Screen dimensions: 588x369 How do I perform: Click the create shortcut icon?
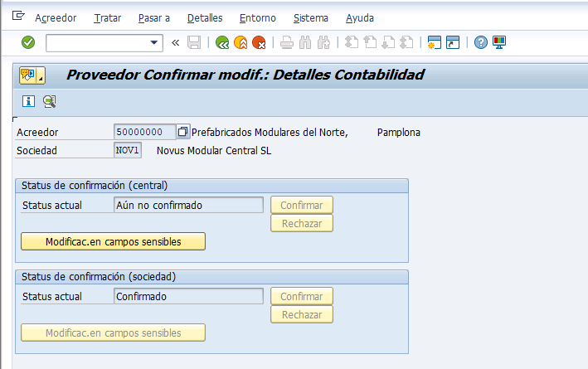point(453,42)
